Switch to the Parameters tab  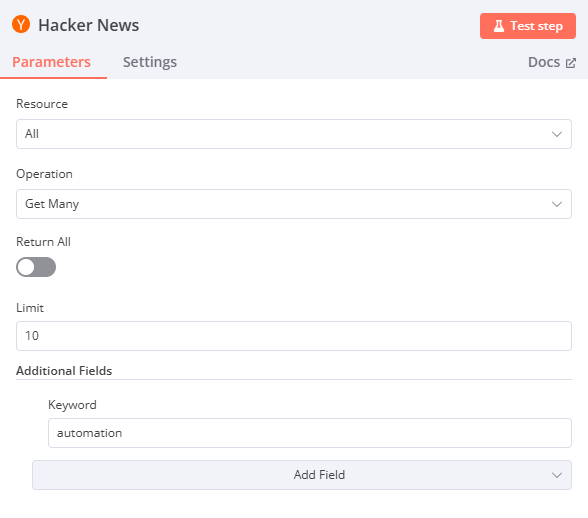[x=51, y=62]
